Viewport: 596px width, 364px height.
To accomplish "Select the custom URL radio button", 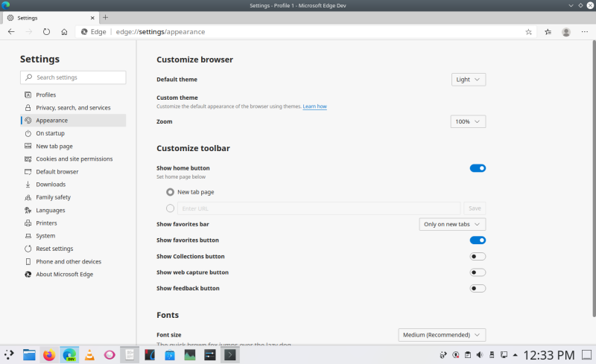I will [171, 208].
